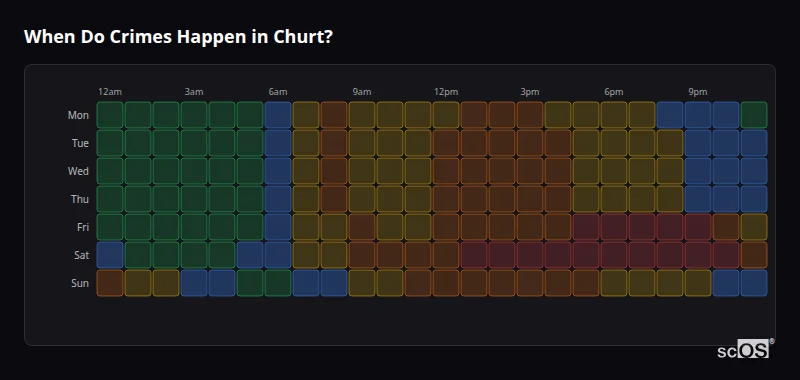Screen dimensions: 800x380
Task: Select the Wednesday 9pm blue cell
Action: click(698, 171)
